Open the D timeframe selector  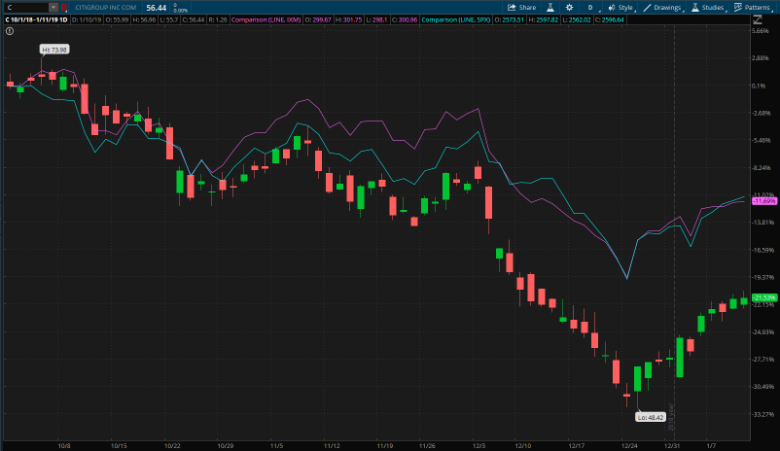pyautogui.click(x=590, y=7)
